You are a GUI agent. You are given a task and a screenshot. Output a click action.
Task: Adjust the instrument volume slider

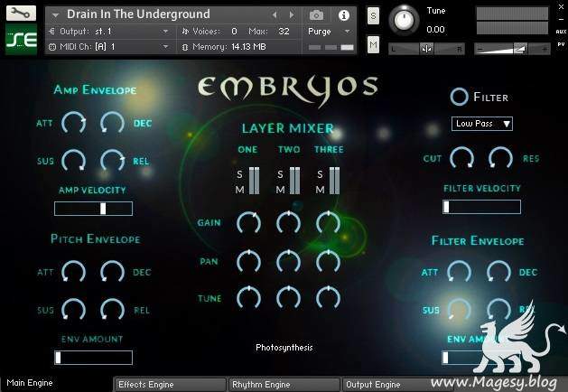(512, 49)
